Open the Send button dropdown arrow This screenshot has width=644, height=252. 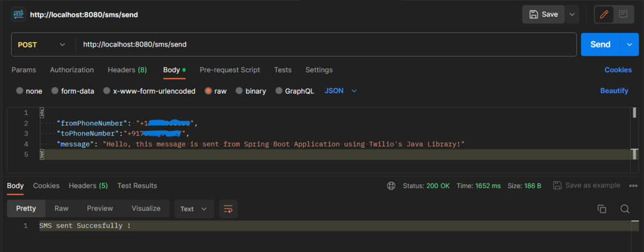pyautogui.click(x=629, y=44)
